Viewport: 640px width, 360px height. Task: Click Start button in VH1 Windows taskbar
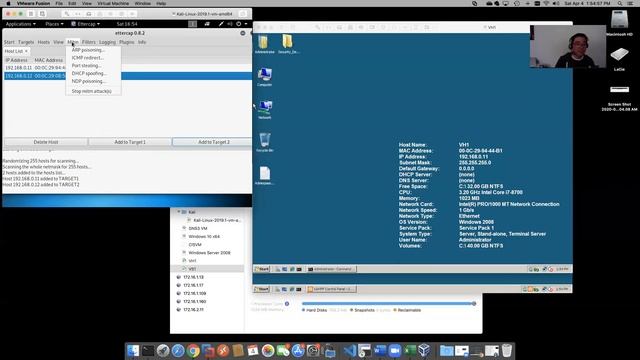(x=262, y=269)
